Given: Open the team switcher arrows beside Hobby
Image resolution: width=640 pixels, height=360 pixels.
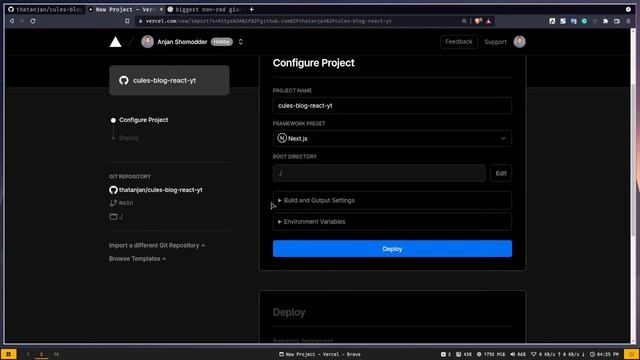Looking at the screenshot, I should pos(240,42).
